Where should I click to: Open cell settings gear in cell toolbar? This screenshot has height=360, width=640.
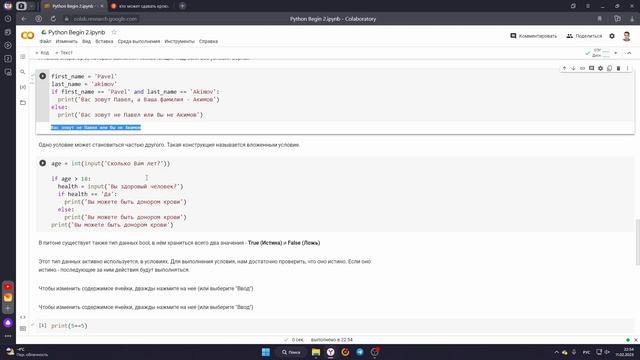click(x=600, y=69)
